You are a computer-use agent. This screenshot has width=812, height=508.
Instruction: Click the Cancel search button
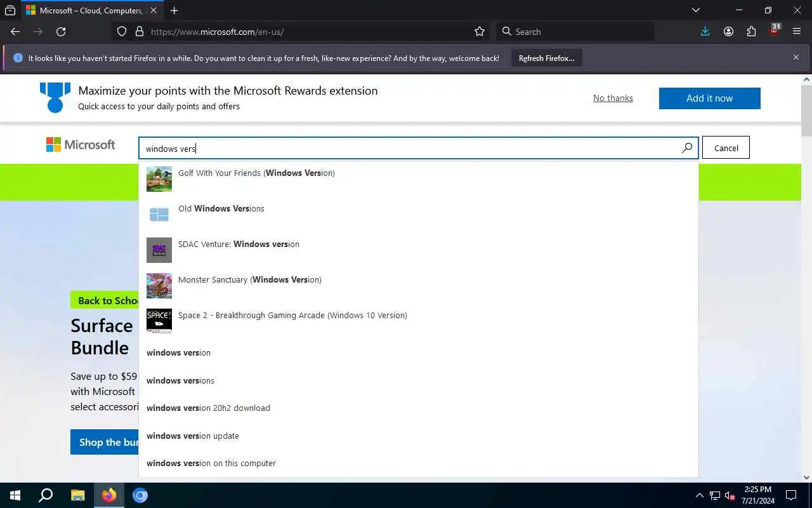pos(726,148)
